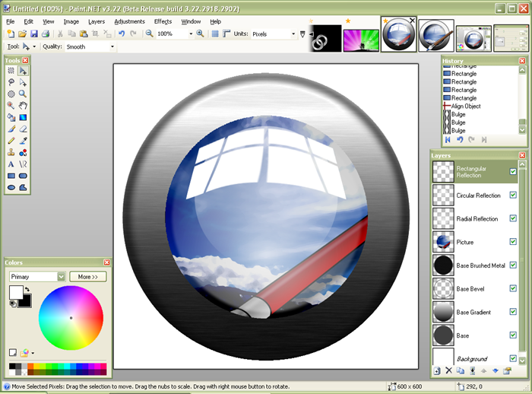Viewport: 532px width, 394px height.
Task: Select the Rectangle Select tool
Action: (11, 71)
